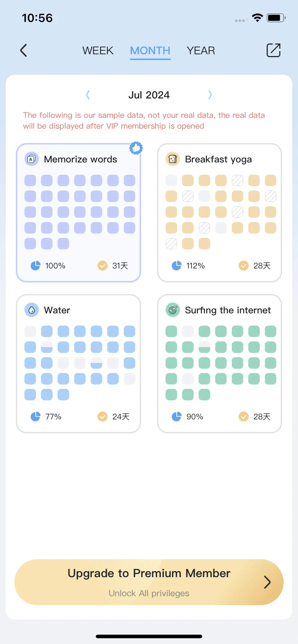Tap the checkmark icon next to 24天

103,417
